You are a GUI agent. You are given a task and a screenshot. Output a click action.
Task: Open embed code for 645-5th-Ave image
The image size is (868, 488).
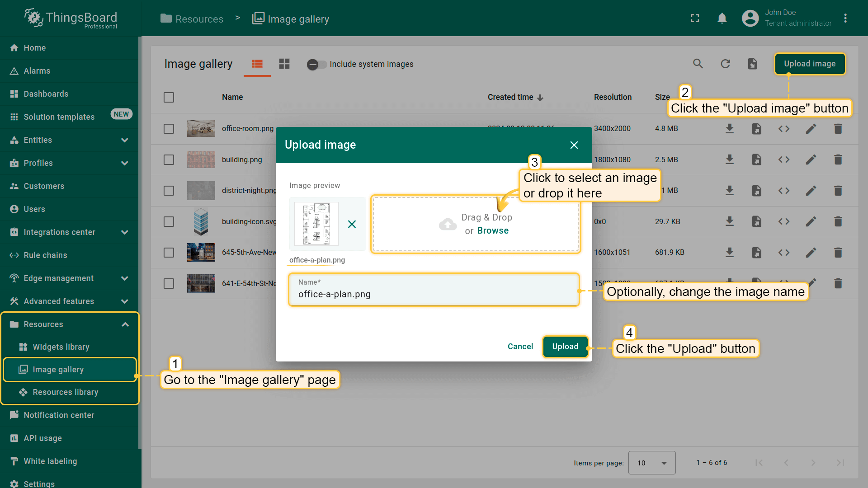pyautogui.click(x=783, y=252)
